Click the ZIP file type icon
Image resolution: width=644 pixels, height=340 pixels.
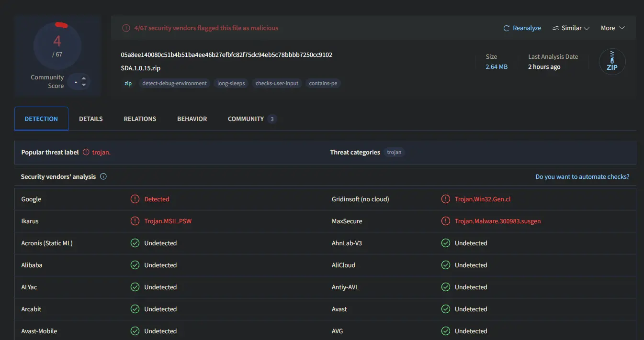point(612,62)
